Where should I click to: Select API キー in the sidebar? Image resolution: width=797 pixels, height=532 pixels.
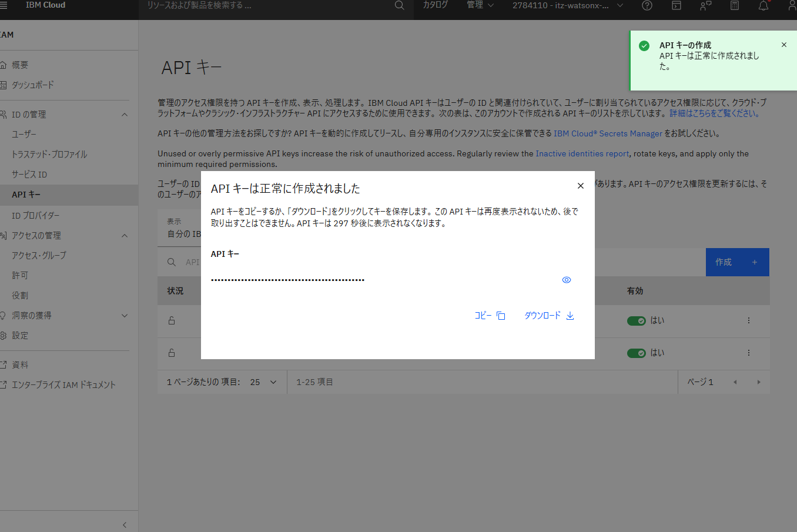(26, 195)
